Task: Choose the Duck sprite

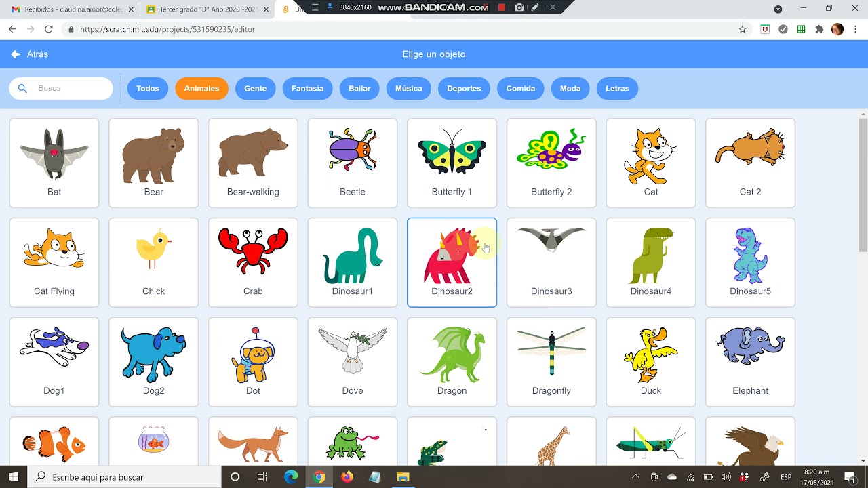Action: point(651,362)
